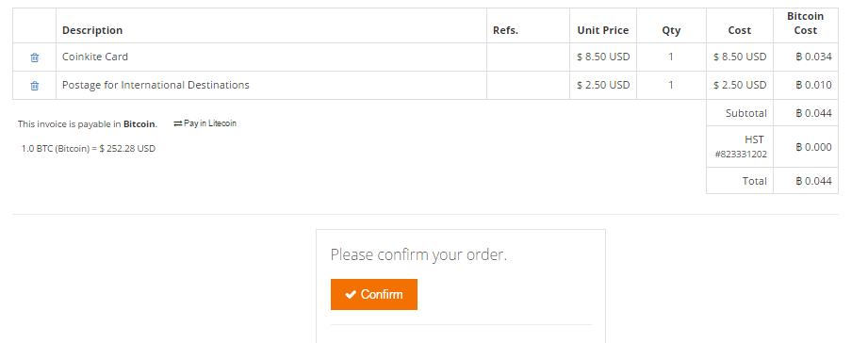Image resolution: width=868 pixels, height=343 pixels.
Task: Confirm the order with the orange button
Action: click(374, 294)
